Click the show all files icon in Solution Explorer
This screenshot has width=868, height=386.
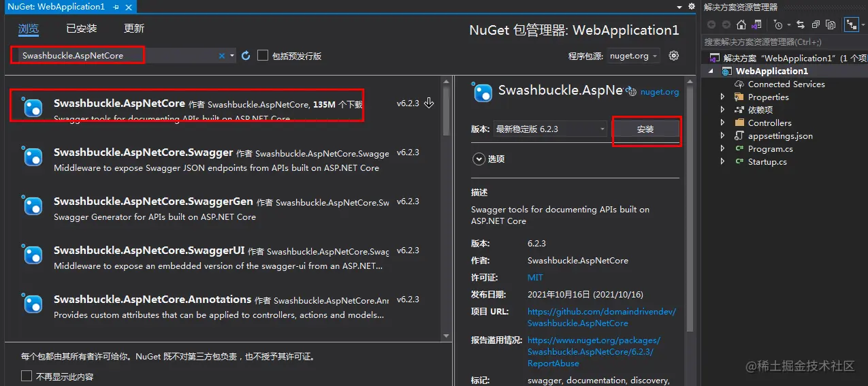[831, 25]
